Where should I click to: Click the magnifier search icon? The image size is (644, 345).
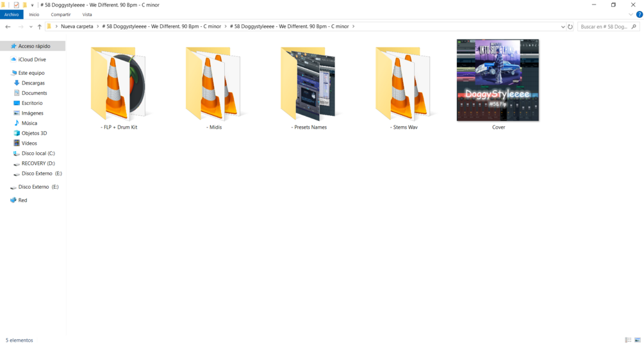[634, 27]
